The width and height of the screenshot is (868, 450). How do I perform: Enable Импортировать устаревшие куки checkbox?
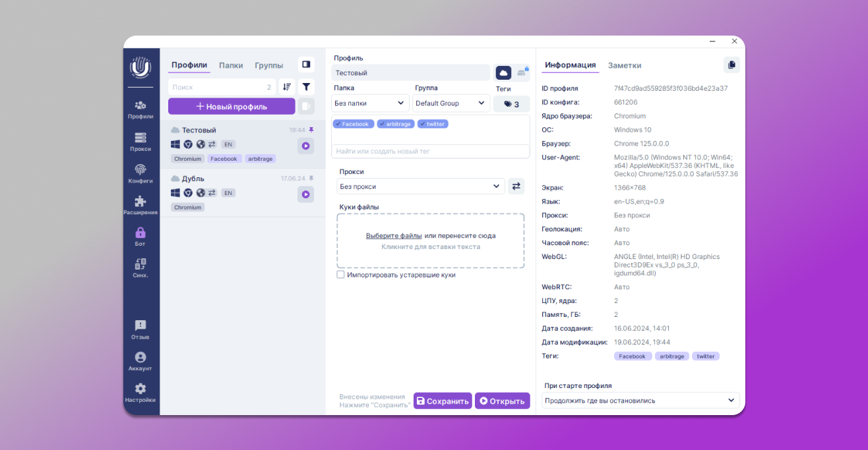(x=341, y=275)
